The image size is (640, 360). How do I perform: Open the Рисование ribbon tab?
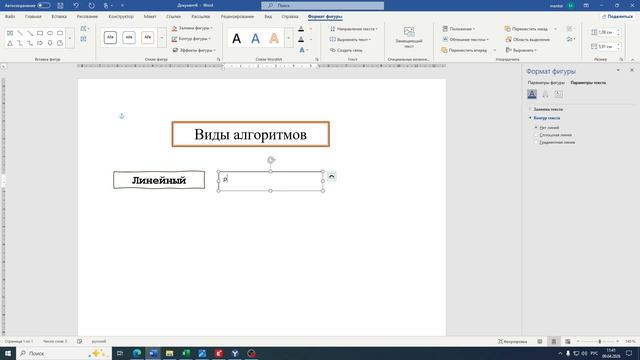[x=87, y=17]
